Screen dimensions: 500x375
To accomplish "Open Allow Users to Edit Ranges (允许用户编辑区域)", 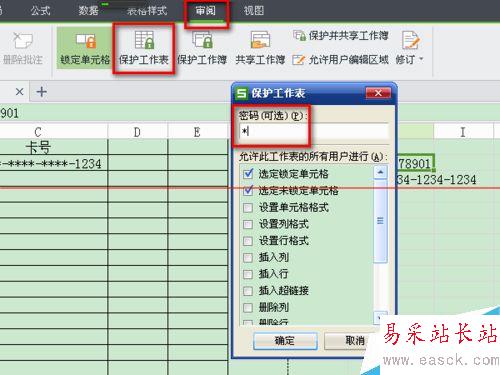I will click(341, 60).
